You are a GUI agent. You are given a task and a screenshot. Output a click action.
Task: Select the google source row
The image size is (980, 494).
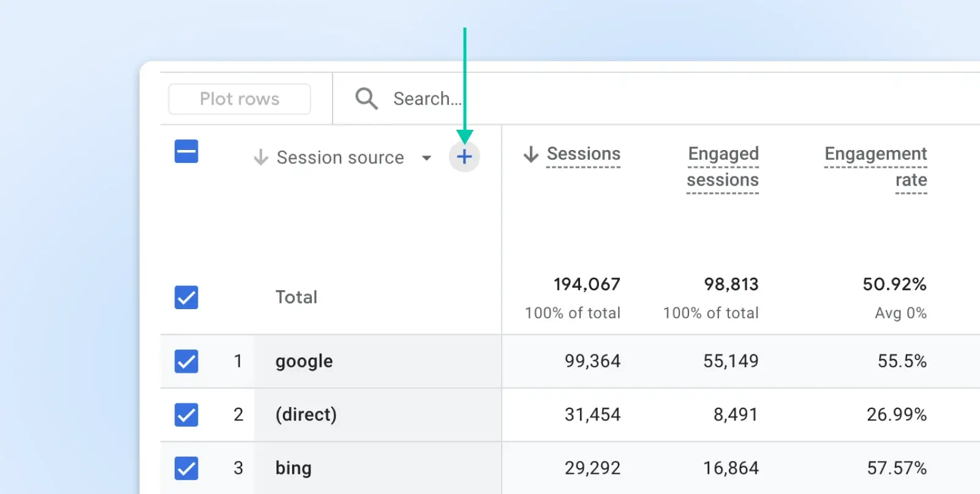click(304, 361)
